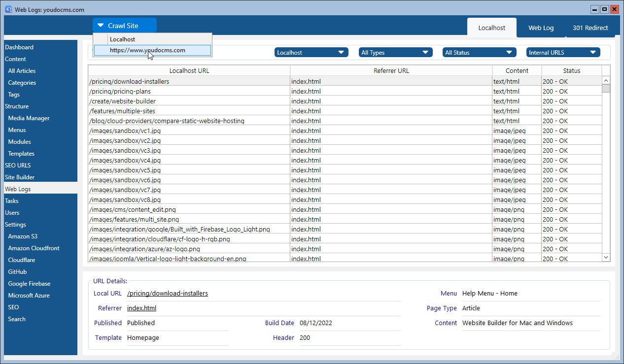Open the 301 Redirect tab
The width and height of the screenshot is (624, 364).
pos(590,28)
